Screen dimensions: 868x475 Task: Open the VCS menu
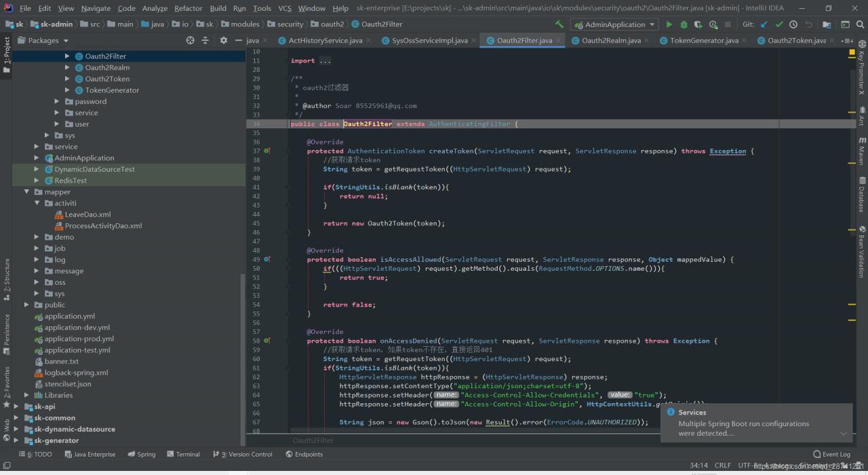pos(285,8)
